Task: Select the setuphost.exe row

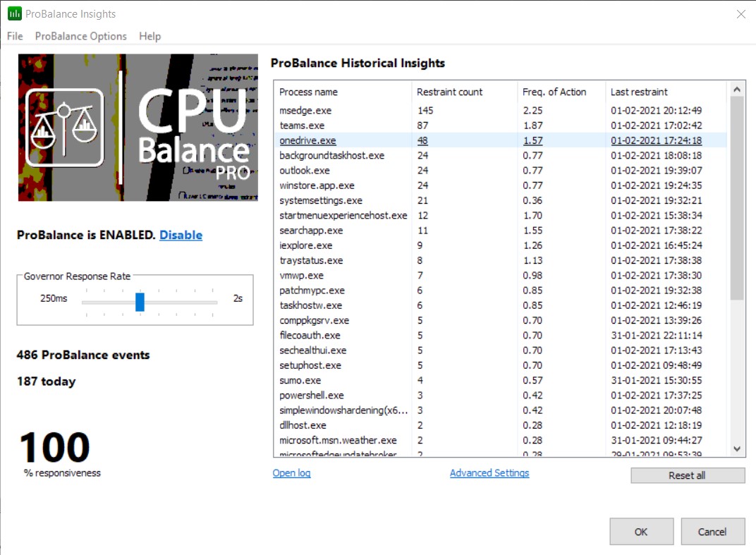Action: (501, 365)
